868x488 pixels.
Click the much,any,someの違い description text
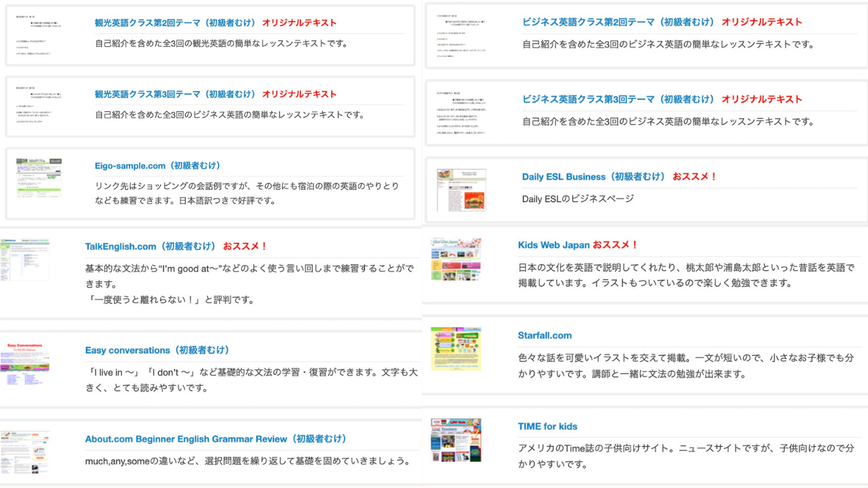coord(248,461)
